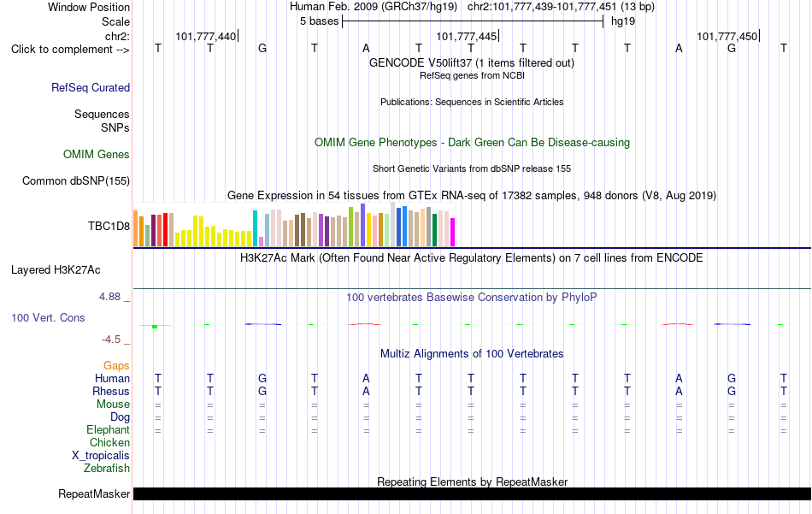The image size is (812, 514).
Task: Click the cyan bar in GTEx expression chart
Action: click(x=255, y=228)
